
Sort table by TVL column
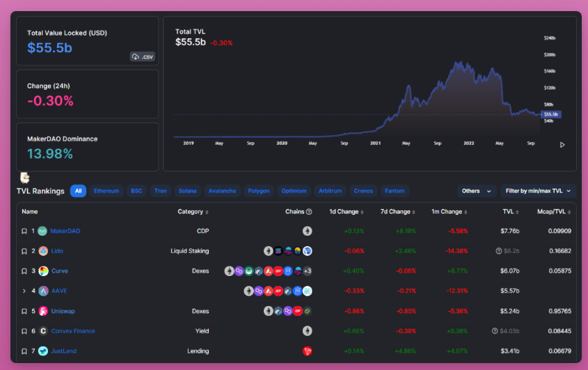pos(510,212)
